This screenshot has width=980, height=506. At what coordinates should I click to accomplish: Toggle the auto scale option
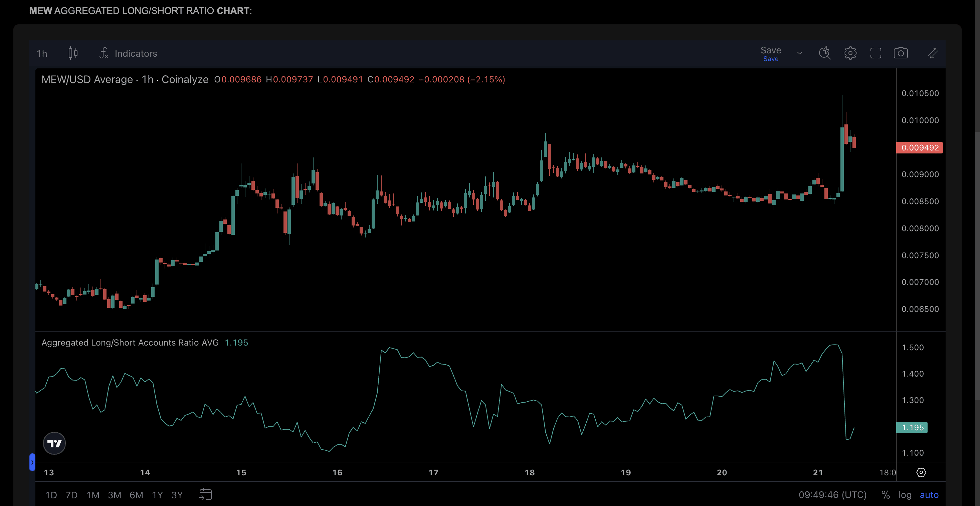coord(929,495)
